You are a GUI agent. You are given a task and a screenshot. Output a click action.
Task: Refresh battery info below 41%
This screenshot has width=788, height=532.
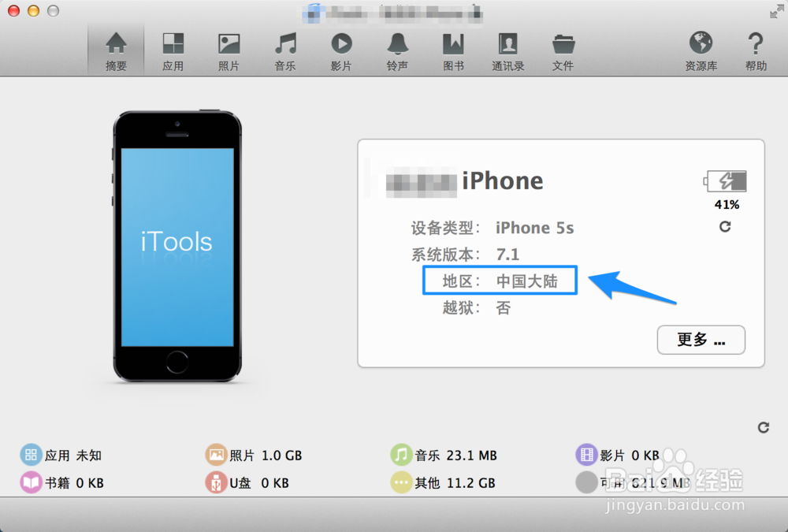click(x=725, y=227)
